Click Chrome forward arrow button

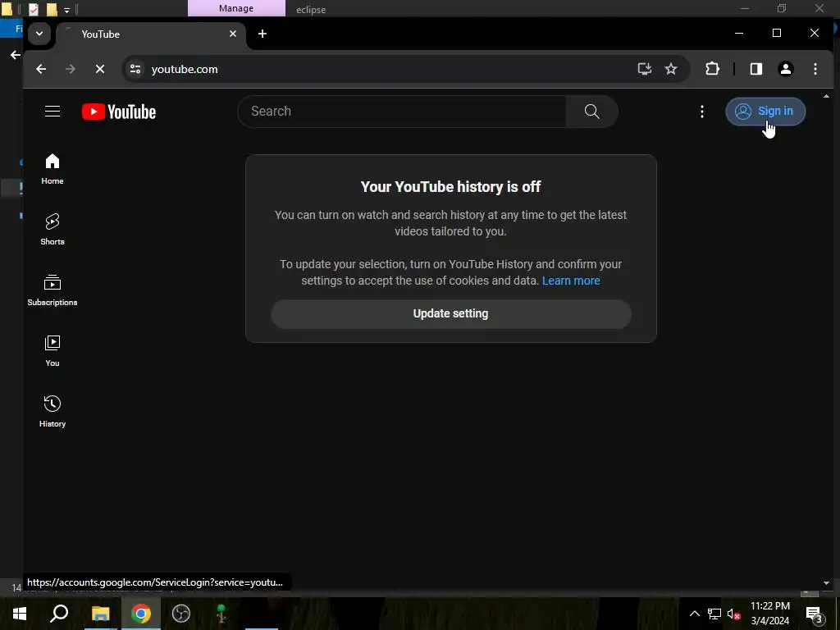click(71, 69)
